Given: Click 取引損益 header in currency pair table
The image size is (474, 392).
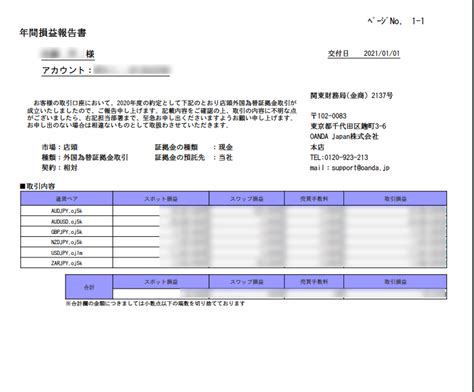Looking at the screenshot, I should pyautogui.click(x=395, y=199).
